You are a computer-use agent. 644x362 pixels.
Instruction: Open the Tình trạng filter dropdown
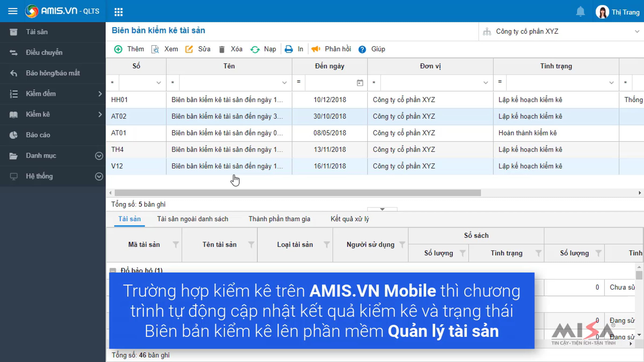click(x=612, y=83)
